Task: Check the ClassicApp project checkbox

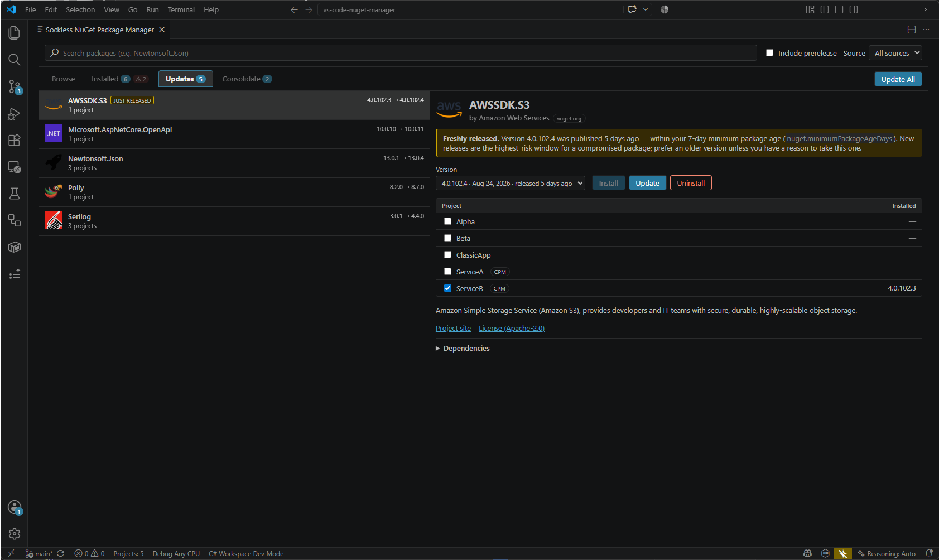Action: pyautogui.click(x=447, y=255)
